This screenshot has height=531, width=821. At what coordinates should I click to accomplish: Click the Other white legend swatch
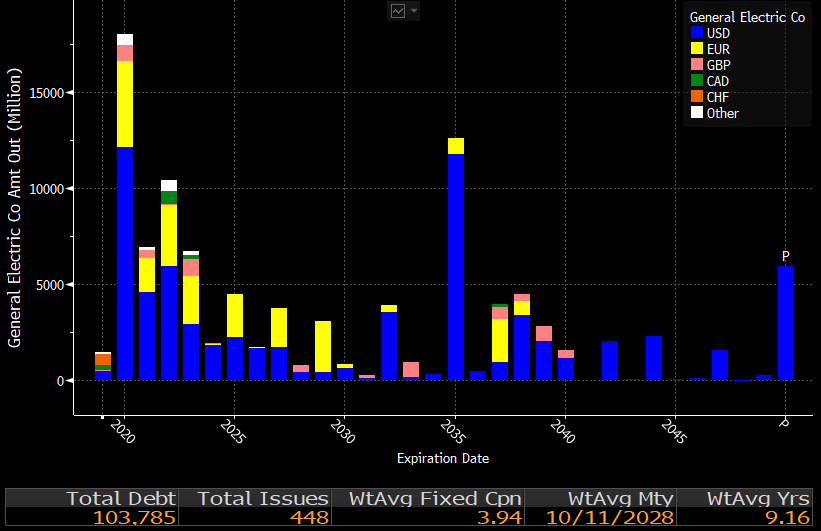coord(696,113)
